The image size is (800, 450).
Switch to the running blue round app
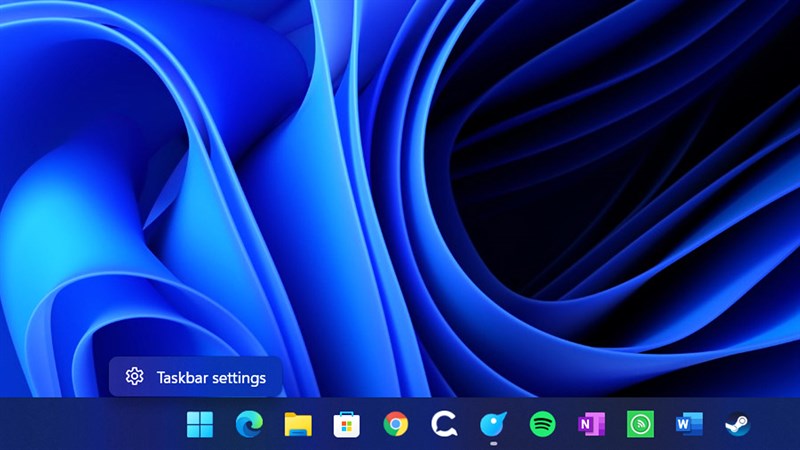493,424
